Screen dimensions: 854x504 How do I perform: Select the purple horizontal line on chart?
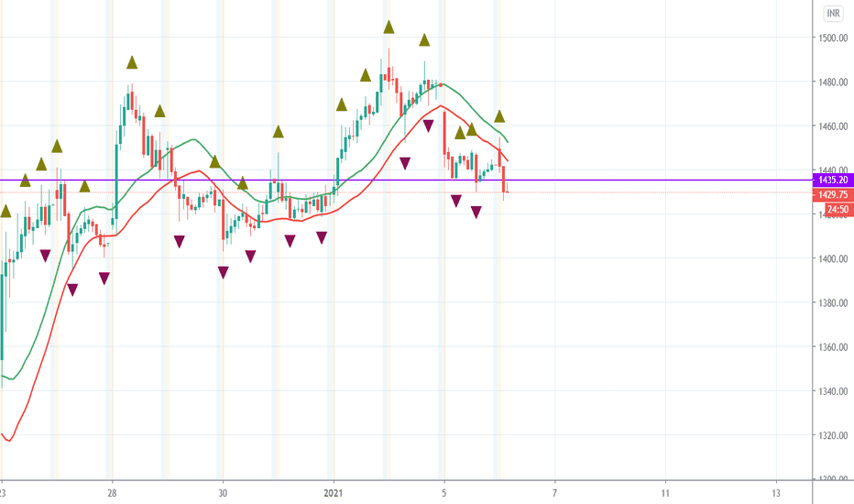point(406,180)
